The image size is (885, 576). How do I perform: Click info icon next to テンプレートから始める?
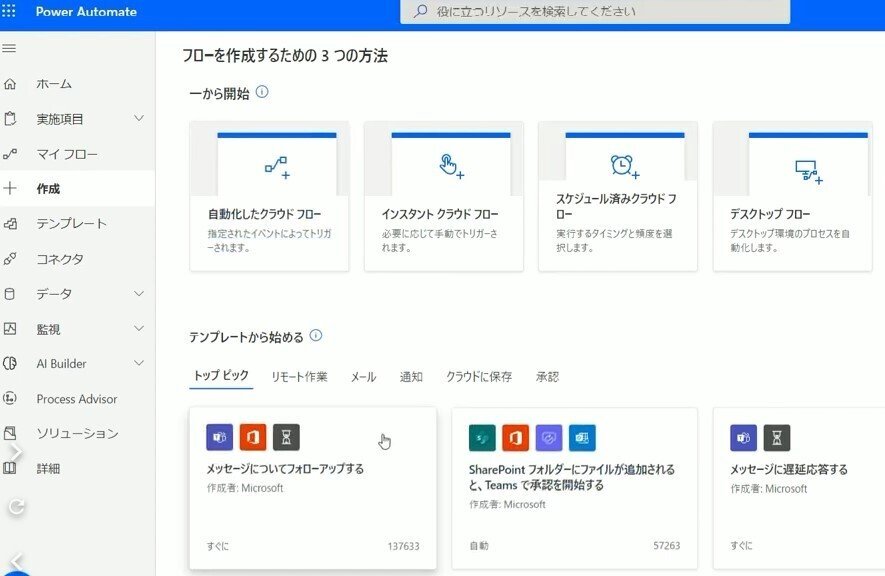(x=316, y=336)
